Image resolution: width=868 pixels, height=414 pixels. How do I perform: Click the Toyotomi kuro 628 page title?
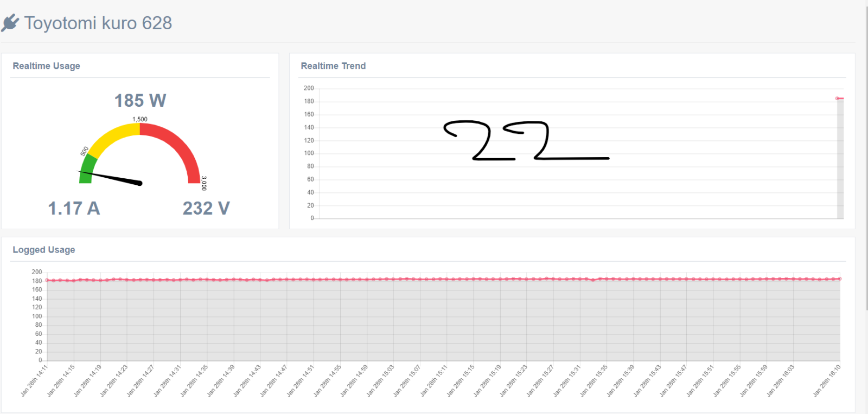tap(98, 23)
